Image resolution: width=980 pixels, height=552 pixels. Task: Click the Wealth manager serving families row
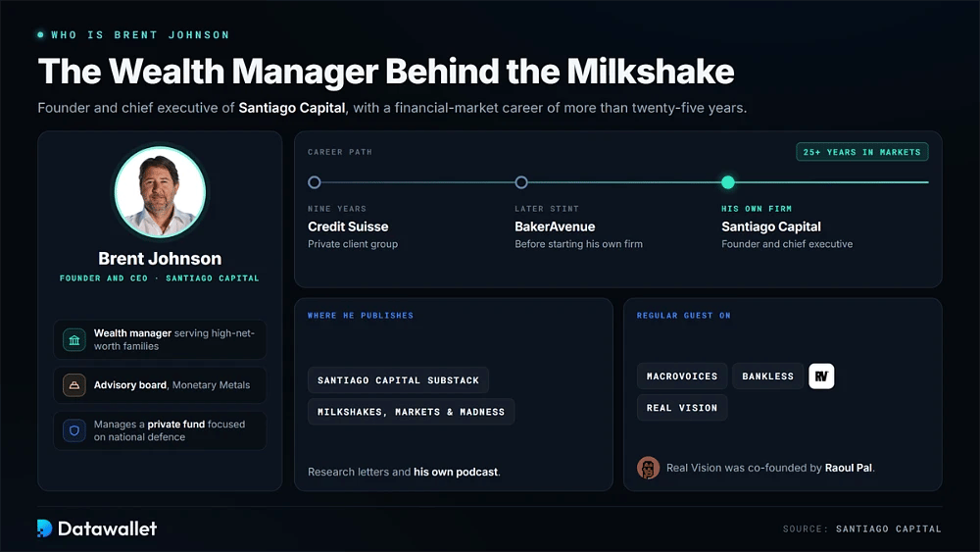[160, 339]
